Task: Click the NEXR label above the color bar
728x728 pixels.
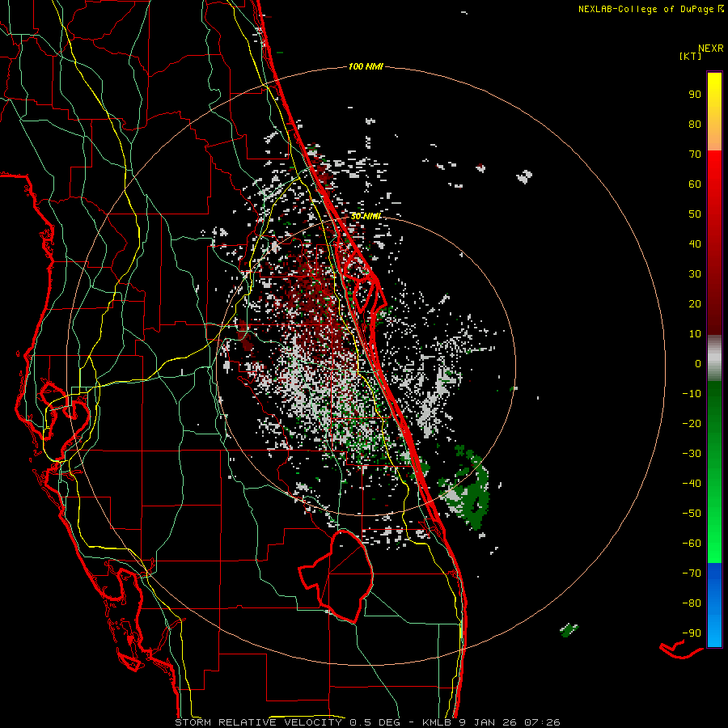Action: 711,48
